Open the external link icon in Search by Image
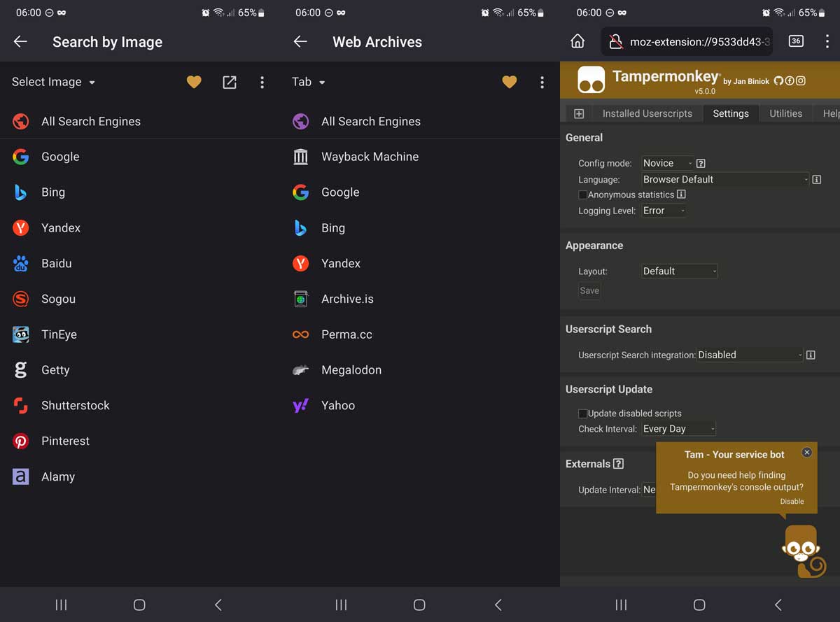 click(230, 83)
